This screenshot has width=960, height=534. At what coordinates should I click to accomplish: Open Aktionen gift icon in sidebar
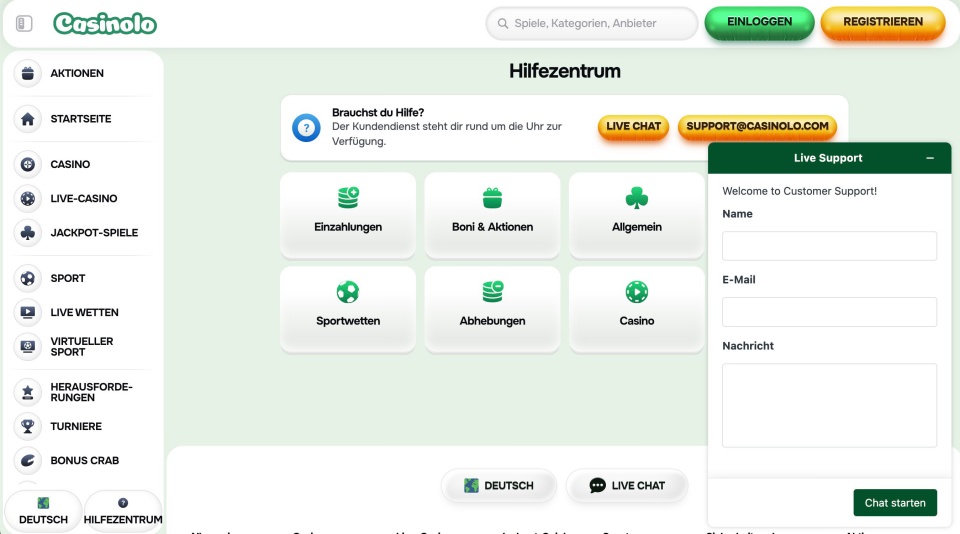28,73
